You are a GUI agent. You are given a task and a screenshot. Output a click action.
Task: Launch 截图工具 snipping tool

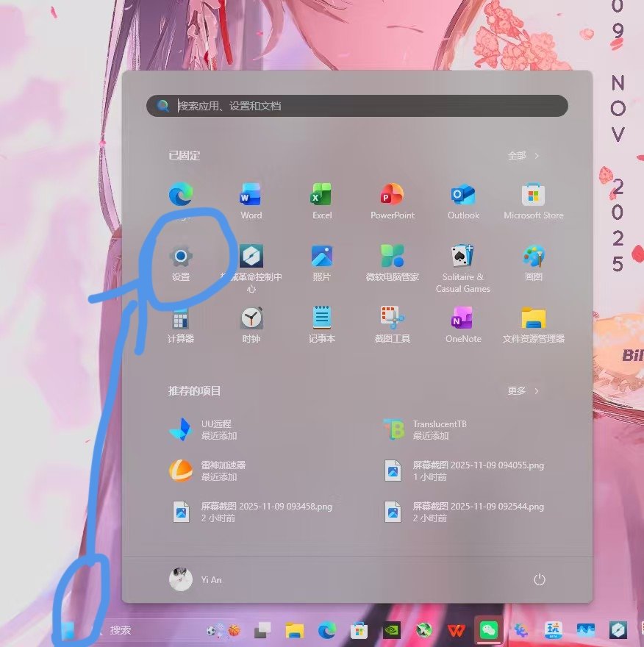(393, 318)
